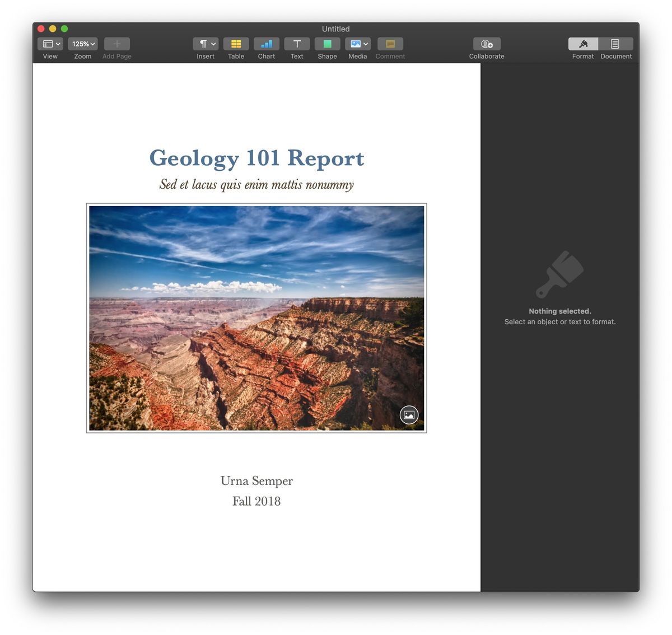672x635 pixels.
Task: Select the Grand Canyon photo
Action: [x=256, y=318]
